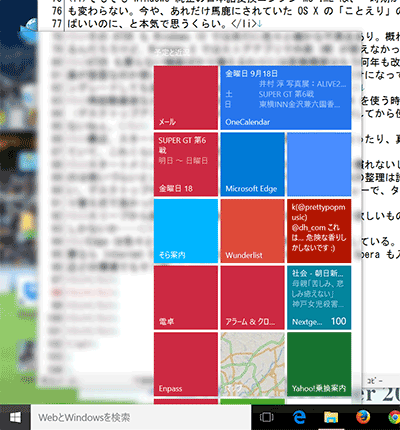Launch Edge from the taskbar
Image resolution: width=400 pixels, height=430 pixels.
tap(299, 417)
